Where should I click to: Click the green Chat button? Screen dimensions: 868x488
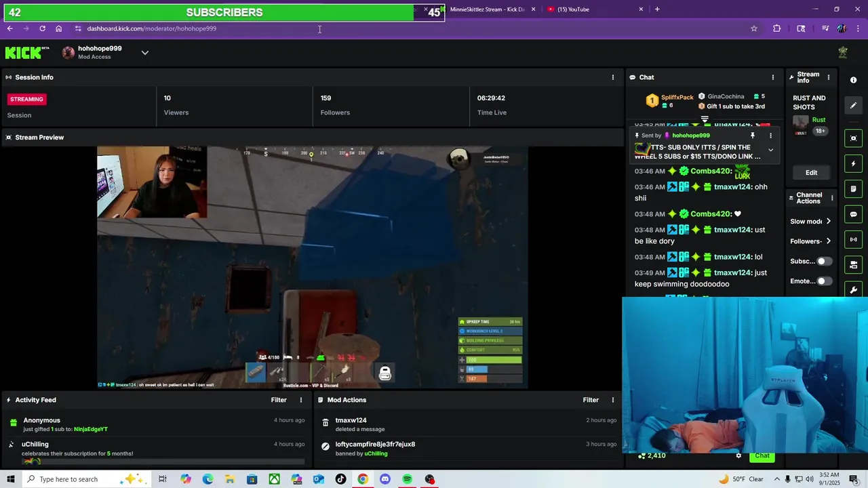(762, 455)
